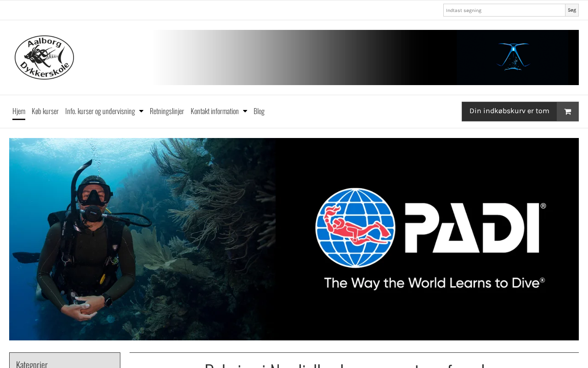The height and width of the screenshot is (368, 588).
Task: Open the shopping cart icon
Action: click(x=568, y=111)
